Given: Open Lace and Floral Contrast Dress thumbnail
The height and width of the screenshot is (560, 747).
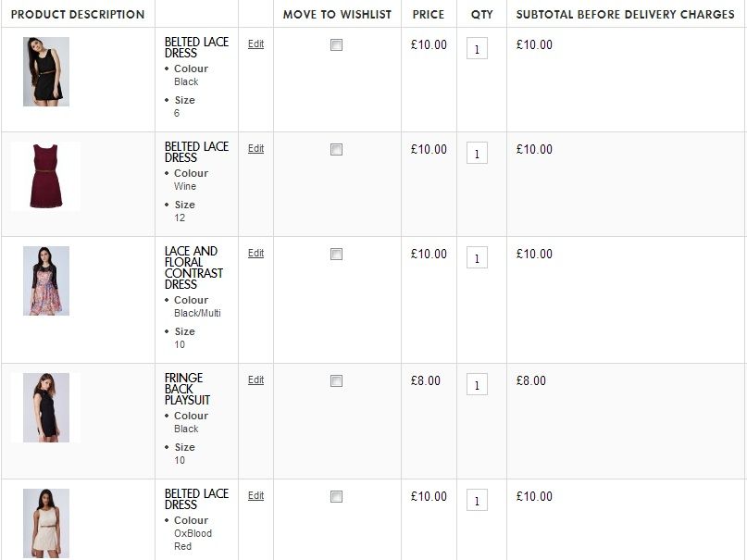Looking at the screenshot, I should point(46,280).
